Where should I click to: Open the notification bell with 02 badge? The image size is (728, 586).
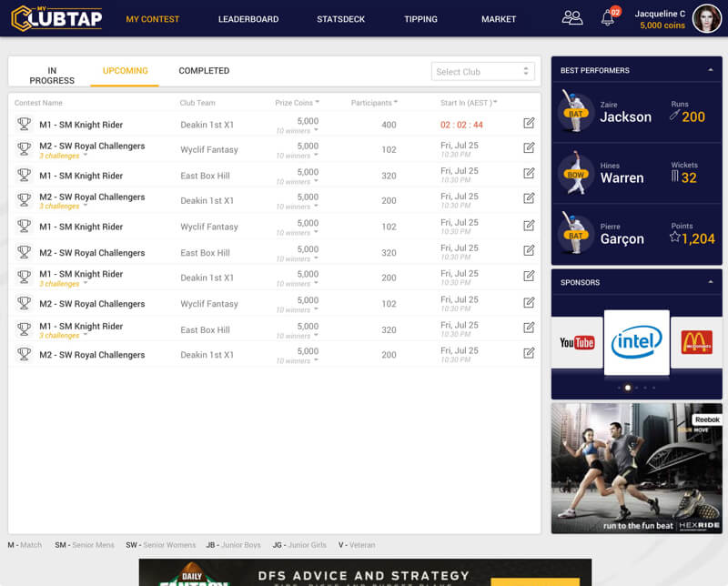[609, 16]
